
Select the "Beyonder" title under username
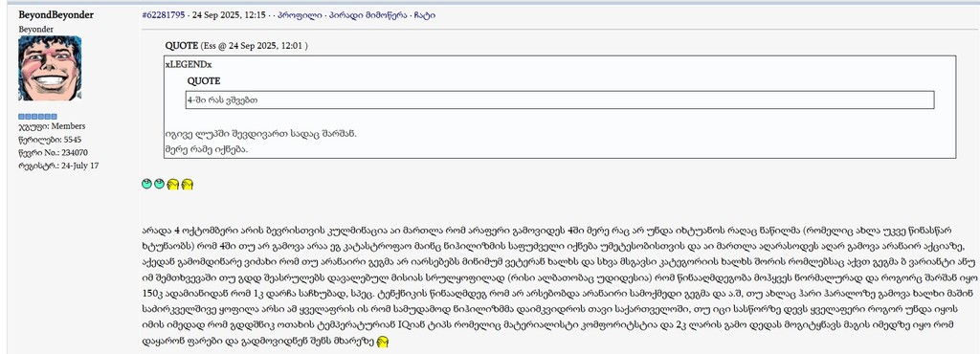pyautogui.click(x=35, y=29)
